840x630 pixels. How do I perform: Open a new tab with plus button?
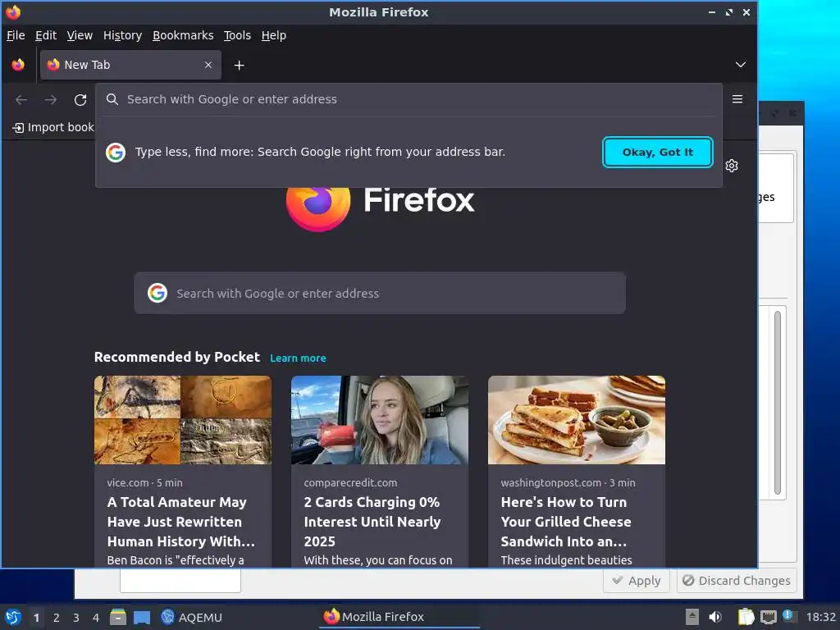[x=239, y=65]
